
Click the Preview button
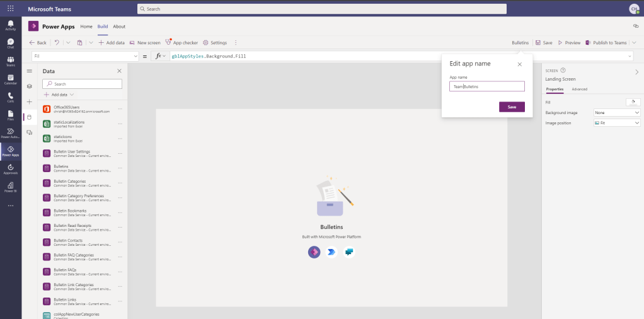tap(569, 43)
